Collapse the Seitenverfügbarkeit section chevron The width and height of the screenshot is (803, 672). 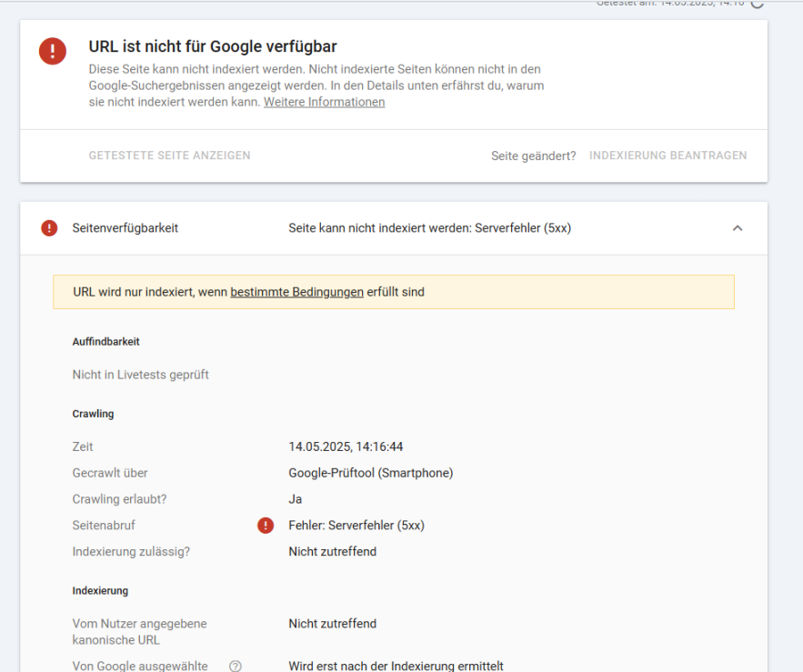738,228
